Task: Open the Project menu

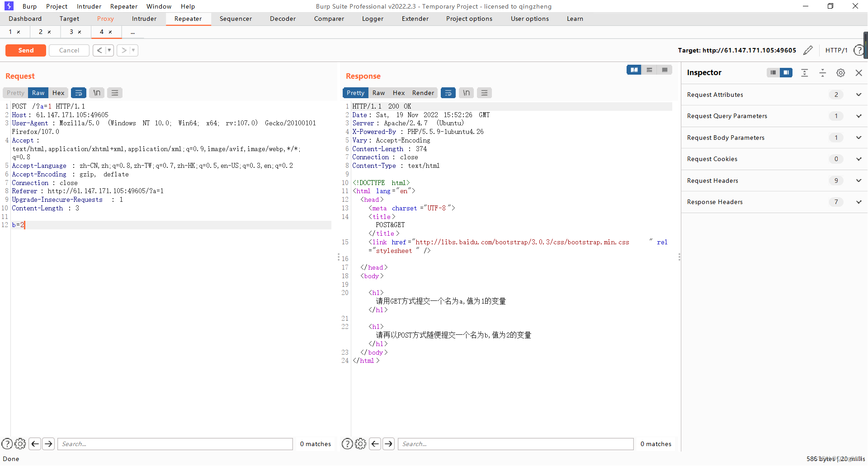Action: [x=57, y=6]
